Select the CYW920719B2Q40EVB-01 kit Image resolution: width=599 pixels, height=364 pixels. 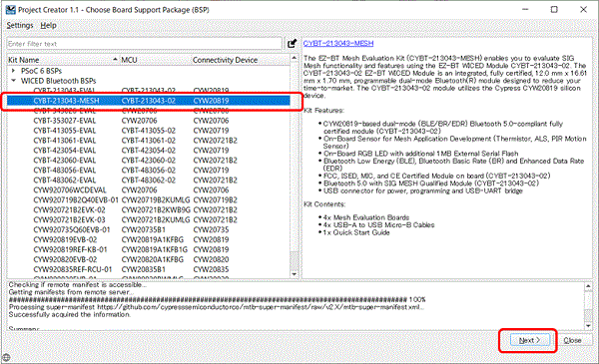[76, 199]
